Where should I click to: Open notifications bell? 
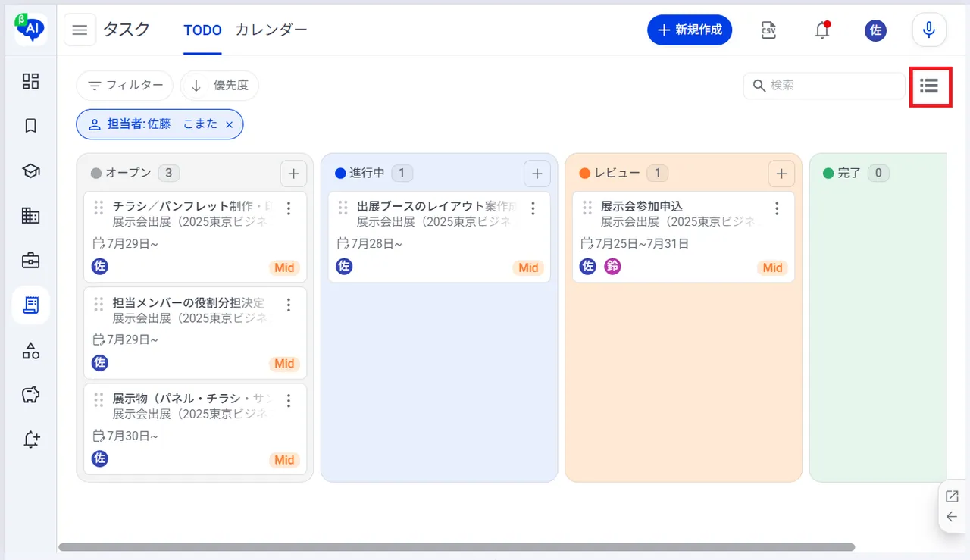pyautogui.click(x=822, y=30)
